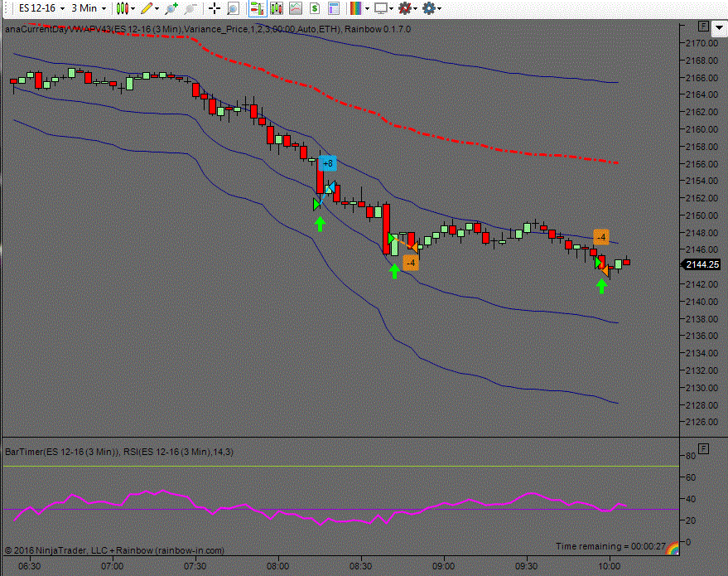Click the RSI scale value 20

(691, 520)
